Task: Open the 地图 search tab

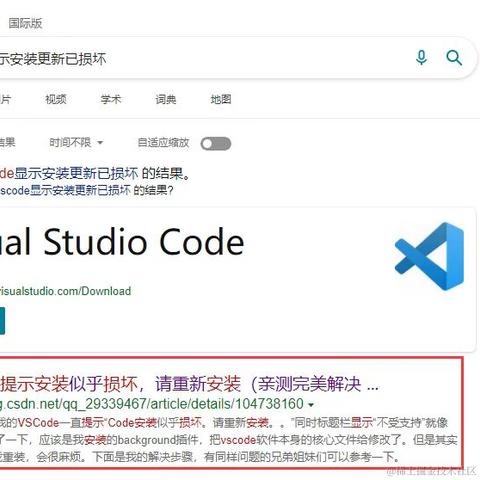Action: point(221,99)
